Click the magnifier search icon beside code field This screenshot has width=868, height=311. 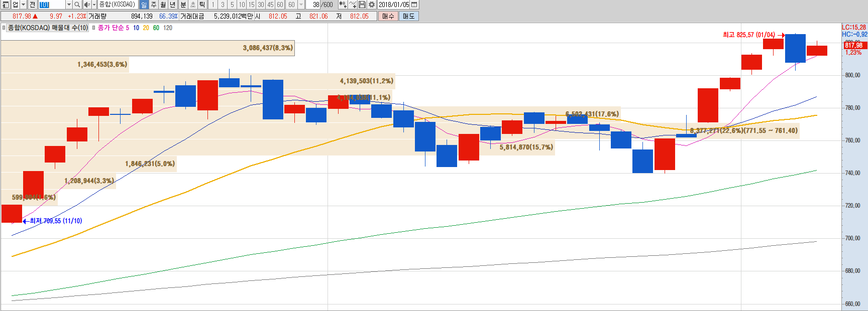(77, 5)
